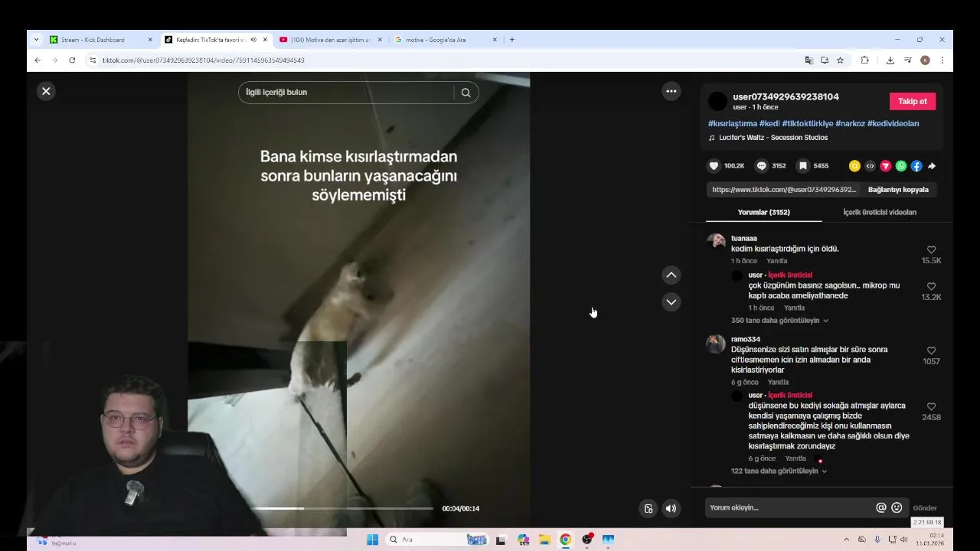Viewport: 980px width, 551px height.
Task: Mute the video with speaker button
Action: pyautogui.click(x=671, y=508)
